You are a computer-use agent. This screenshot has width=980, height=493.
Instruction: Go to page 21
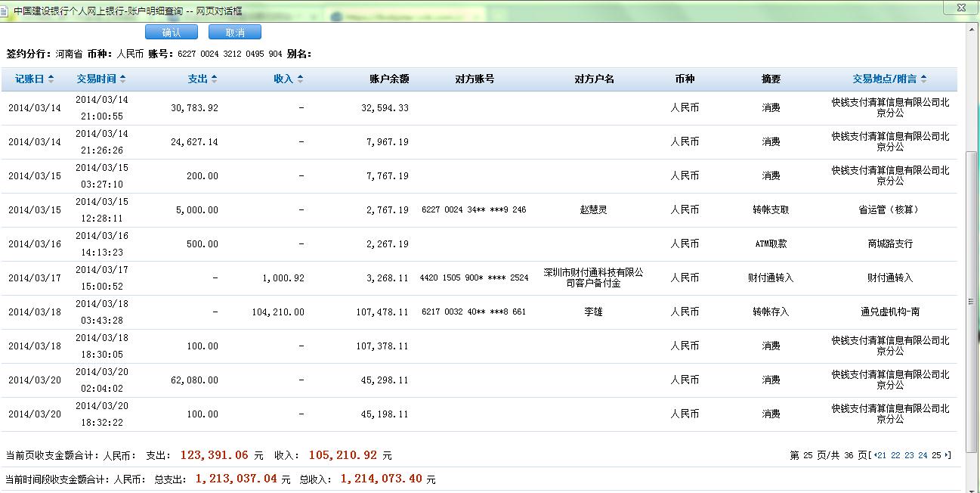[881, 455]
